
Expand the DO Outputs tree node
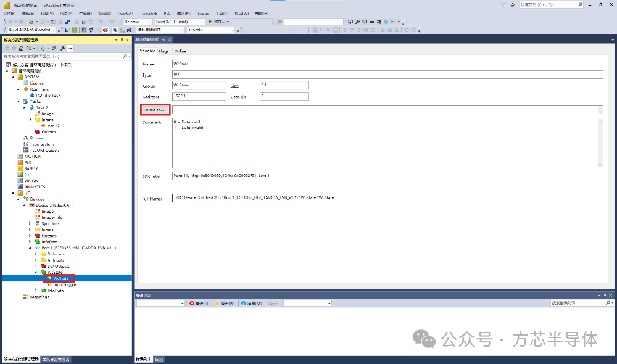(35, 267)
